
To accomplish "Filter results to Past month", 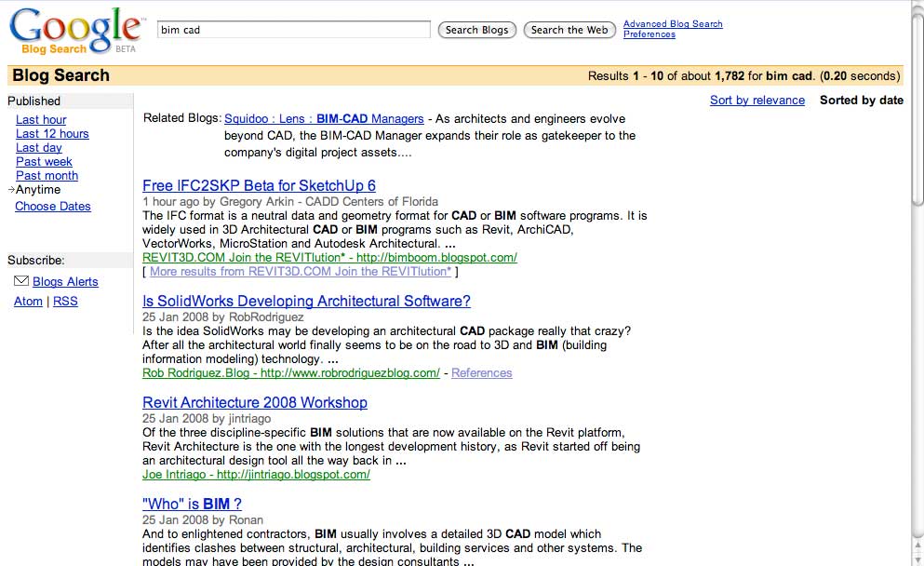I will [47, 176].
